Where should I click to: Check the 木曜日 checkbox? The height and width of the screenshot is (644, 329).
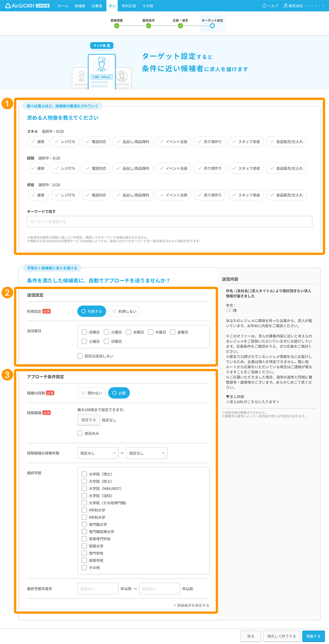point(151,332)
